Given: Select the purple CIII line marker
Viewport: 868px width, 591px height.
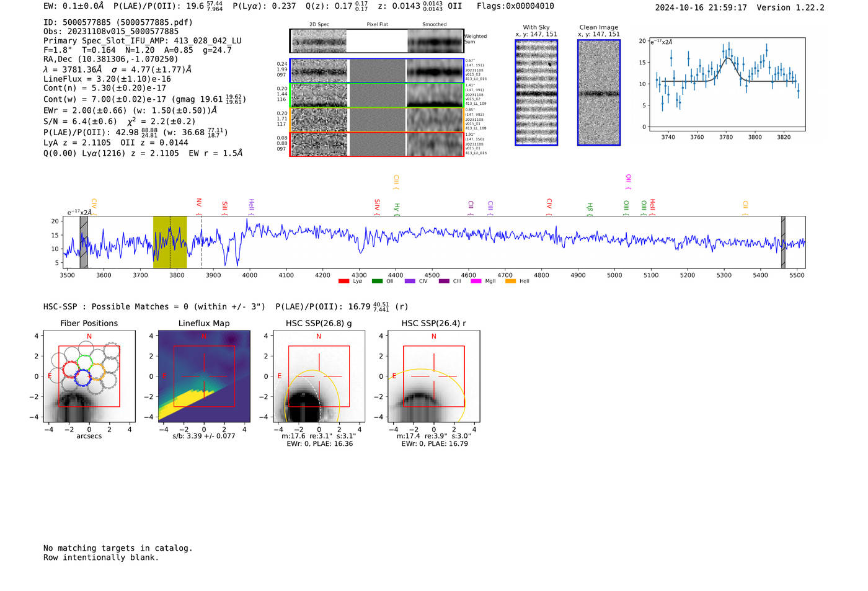Looking at the screenshot, I should [490, 208].
